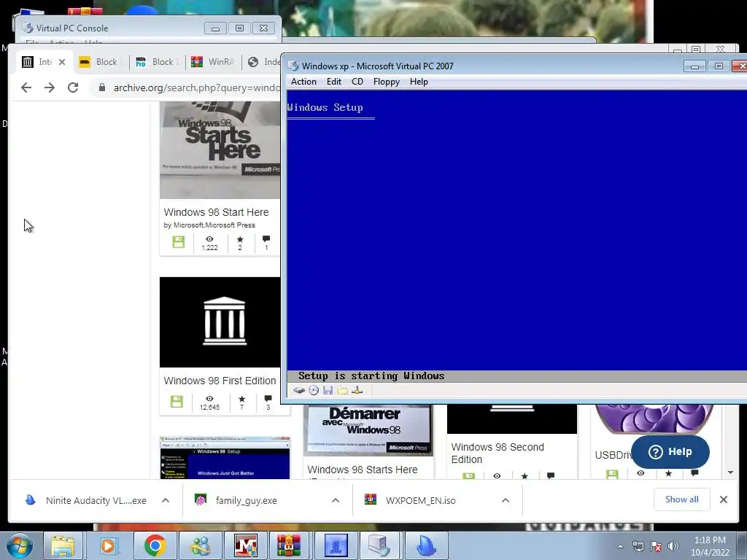The width and height of the screenshot is (747, 560).
Task: Close the downloads bar
Action: click(x=724, y=499)
